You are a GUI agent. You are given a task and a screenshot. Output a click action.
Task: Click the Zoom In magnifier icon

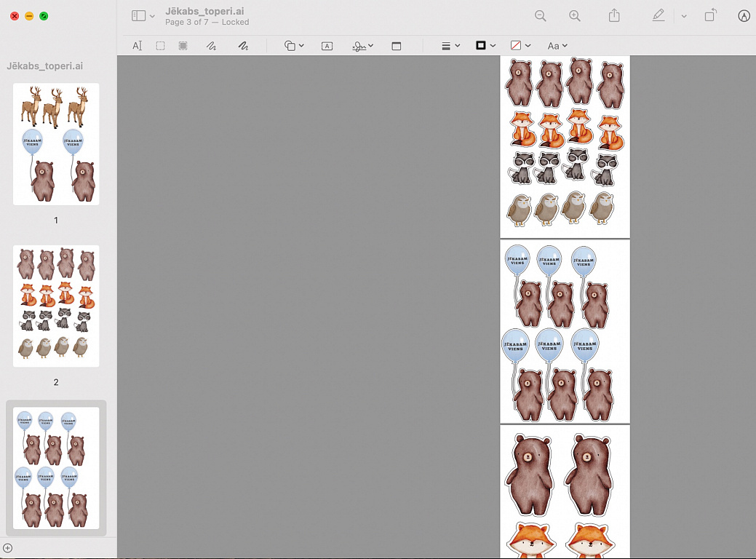click(575, 16)
